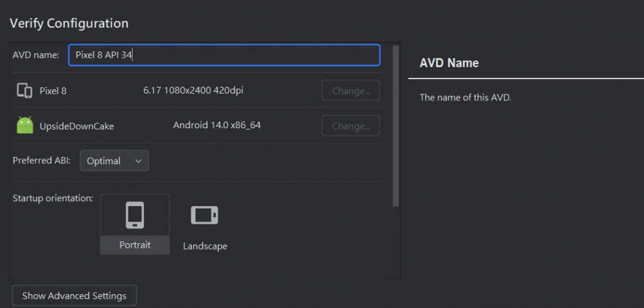The width and height of the screenshot is (644, 308).
Task: Click the Pixel 8 device icon
Action: [25, 91]
